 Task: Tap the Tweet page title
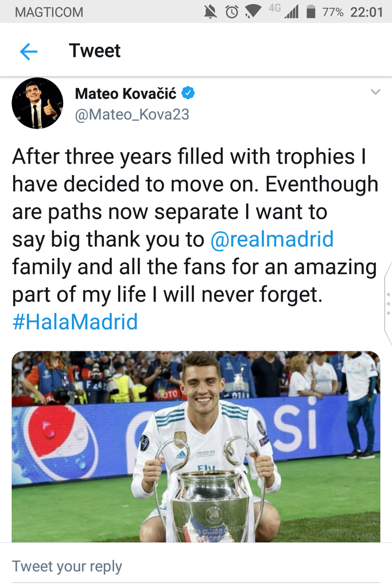pyautogui.click(x=95, y=51)
